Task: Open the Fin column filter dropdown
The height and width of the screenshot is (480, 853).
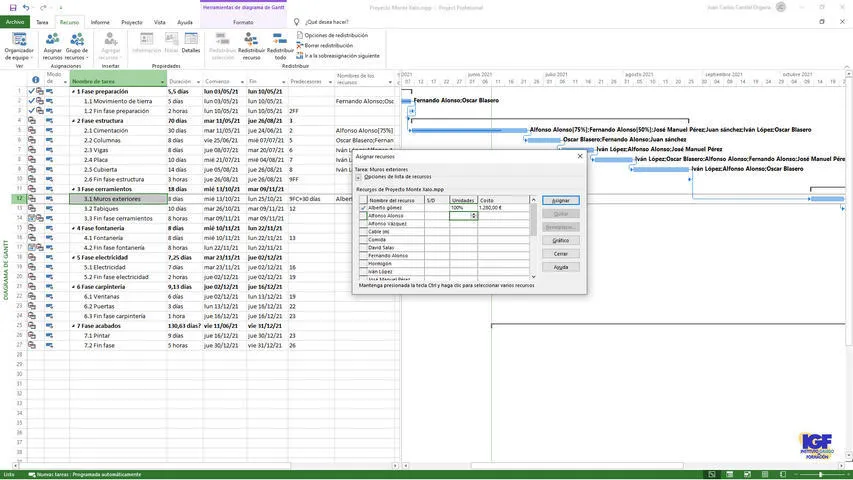Action: coord(283,82)
